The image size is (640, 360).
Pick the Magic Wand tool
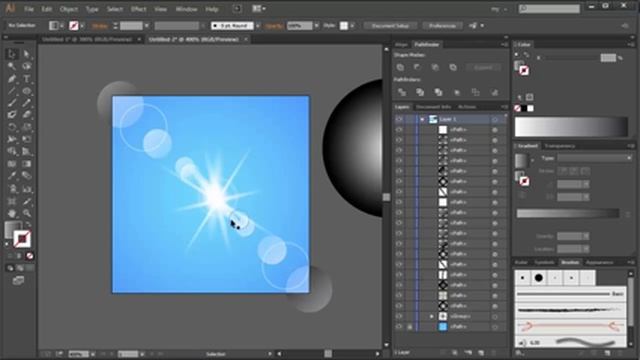[x=11, y=66]
